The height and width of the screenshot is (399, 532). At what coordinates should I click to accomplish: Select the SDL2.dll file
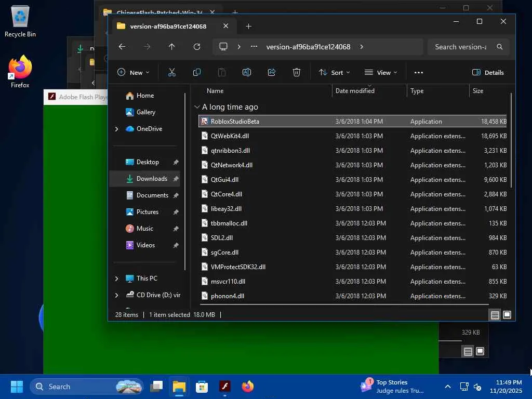coord(352,238)
